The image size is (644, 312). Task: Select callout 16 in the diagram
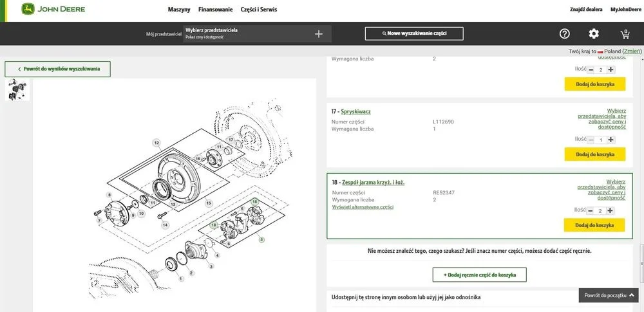[x=199, y=159]
